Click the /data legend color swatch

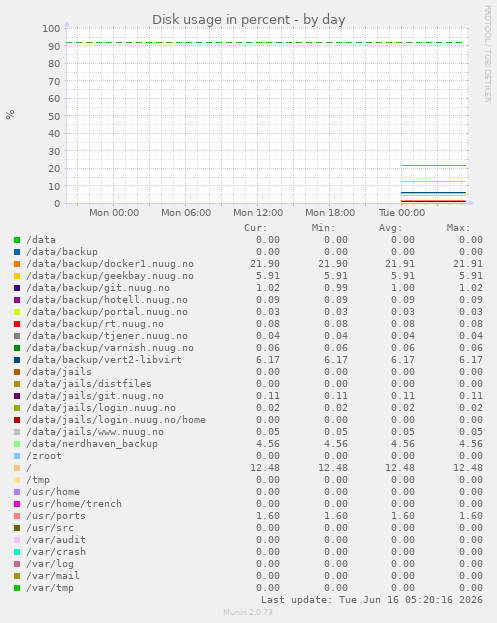(17, 240)
